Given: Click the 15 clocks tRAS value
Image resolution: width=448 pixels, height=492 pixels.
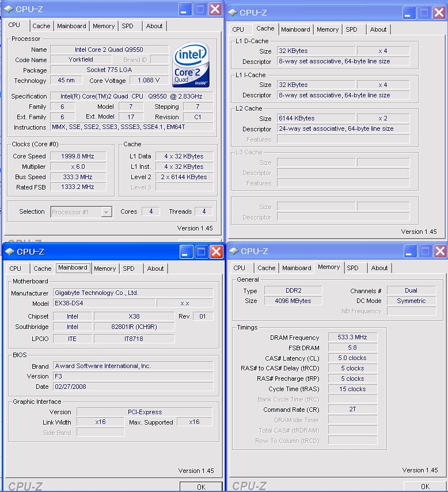Looking at the screenshot, I should (352, 389).
